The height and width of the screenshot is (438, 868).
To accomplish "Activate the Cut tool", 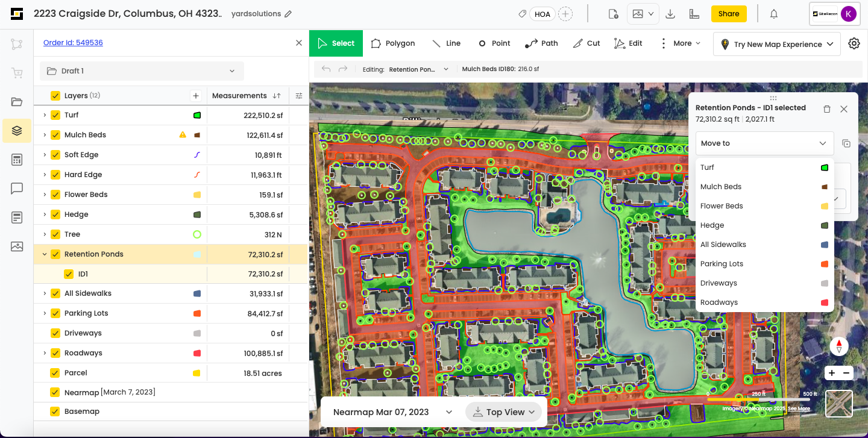I will coord(587,43).
